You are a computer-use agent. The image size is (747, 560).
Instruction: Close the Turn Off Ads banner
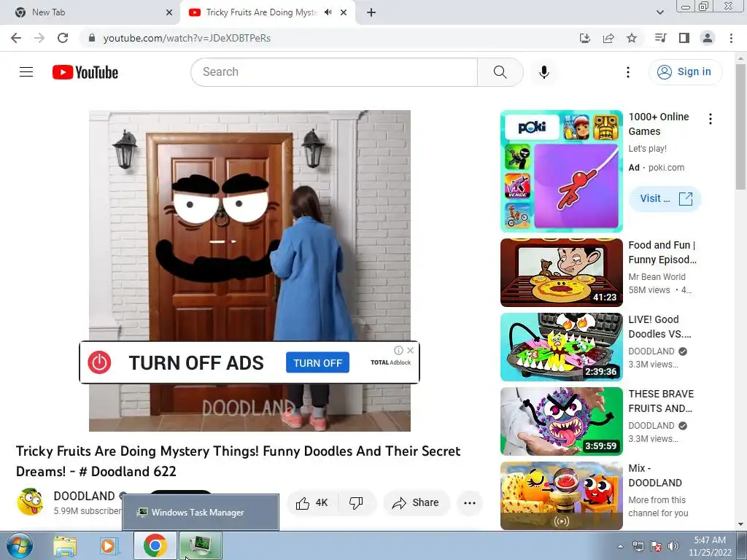pos(410,351)
